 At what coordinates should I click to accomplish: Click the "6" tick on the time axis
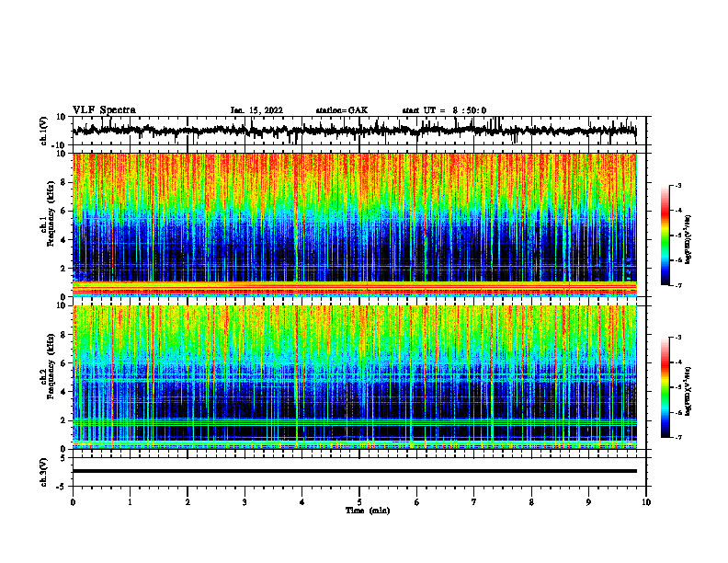coord(417,502)
